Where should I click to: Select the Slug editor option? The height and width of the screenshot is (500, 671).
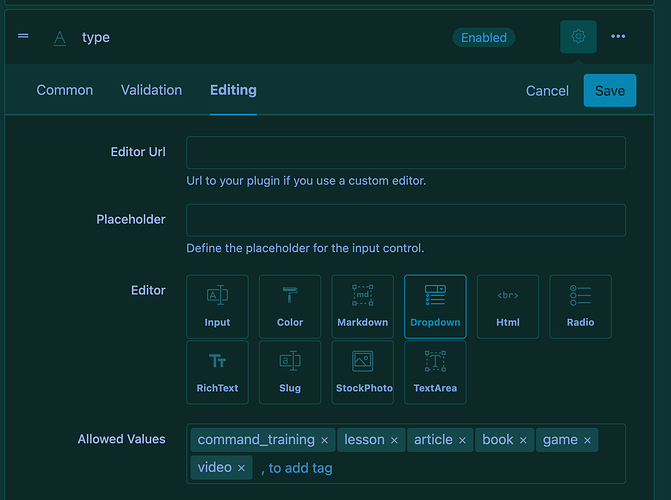tap(290, 372)
